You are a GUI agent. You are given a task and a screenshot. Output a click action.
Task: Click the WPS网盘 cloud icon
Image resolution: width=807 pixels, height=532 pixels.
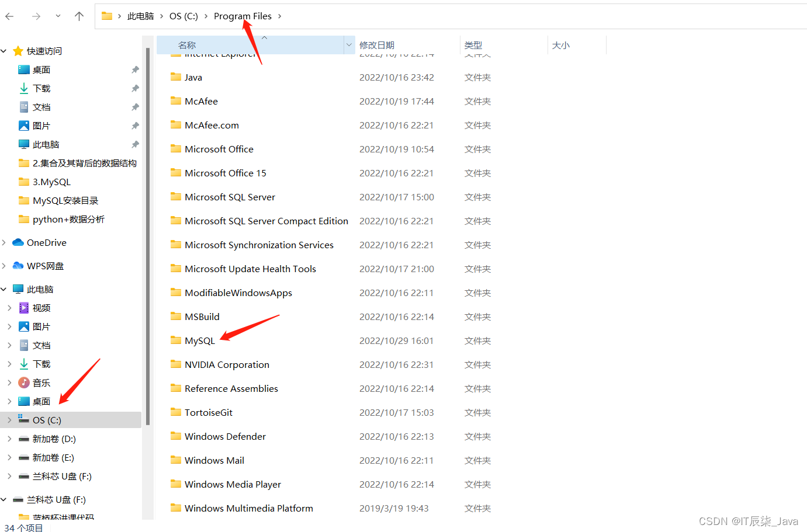coord(18,266)
